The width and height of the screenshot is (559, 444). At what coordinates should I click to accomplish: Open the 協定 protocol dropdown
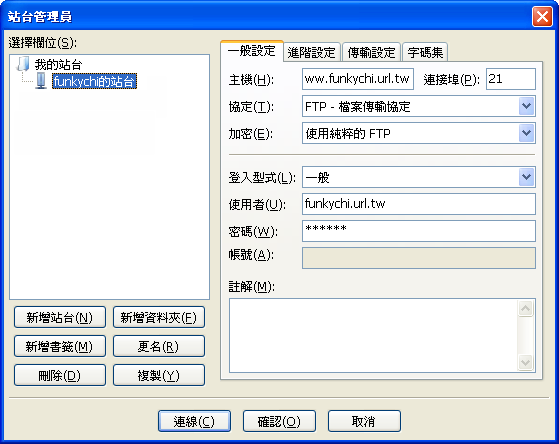[x=419, y=106]
